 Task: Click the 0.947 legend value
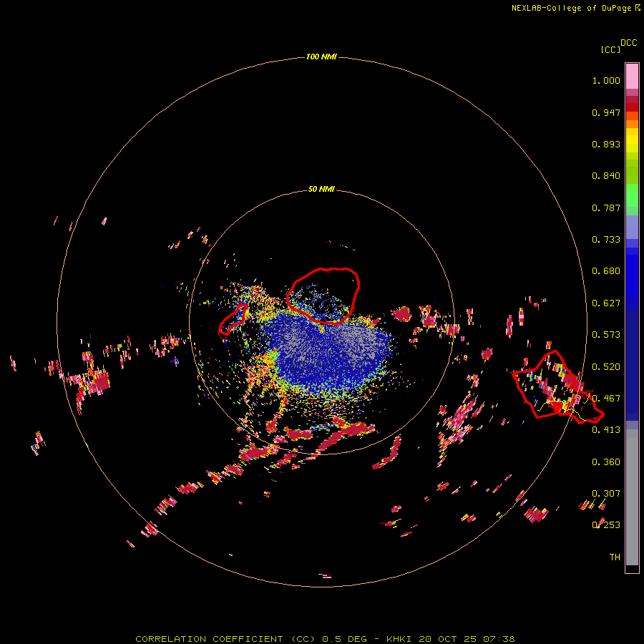pyautogui.click(x=606, y=112)
